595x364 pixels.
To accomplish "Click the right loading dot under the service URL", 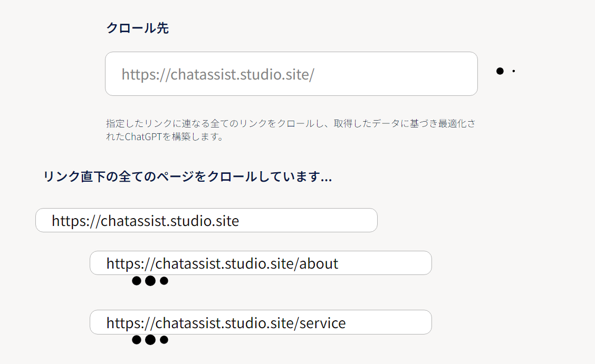I will point(164,340).
